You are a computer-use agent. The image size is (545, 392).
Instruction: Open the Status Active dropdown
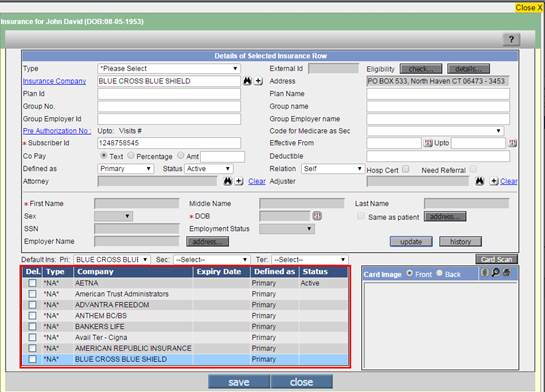point(209,169)
